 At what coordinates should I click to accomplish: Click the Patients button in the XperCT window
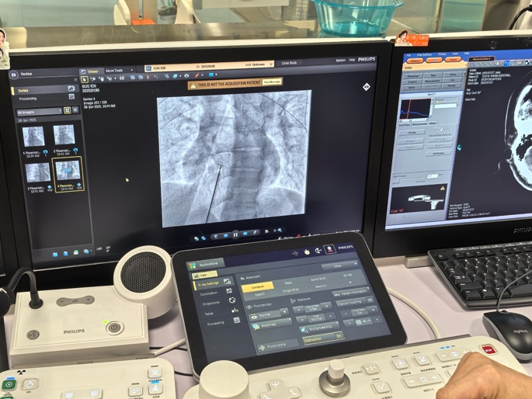click(415, 61)
